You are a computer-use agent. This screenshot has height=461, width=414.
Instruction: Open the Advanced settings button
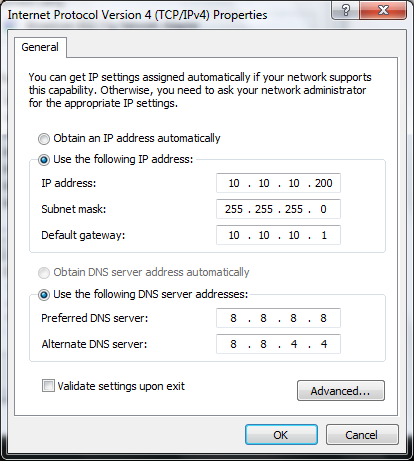coord(341,390)
